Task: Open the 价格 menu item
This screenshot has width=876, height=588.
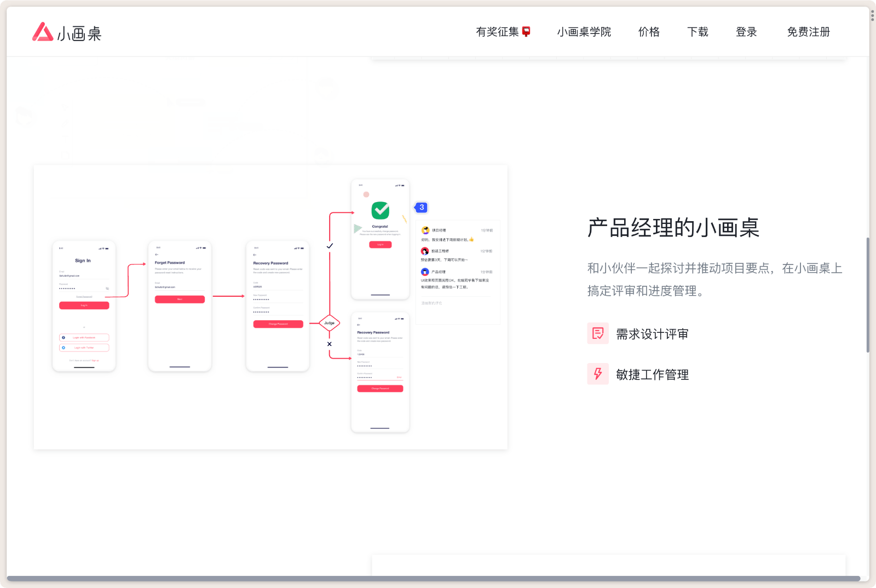Action: click(648, 32)
